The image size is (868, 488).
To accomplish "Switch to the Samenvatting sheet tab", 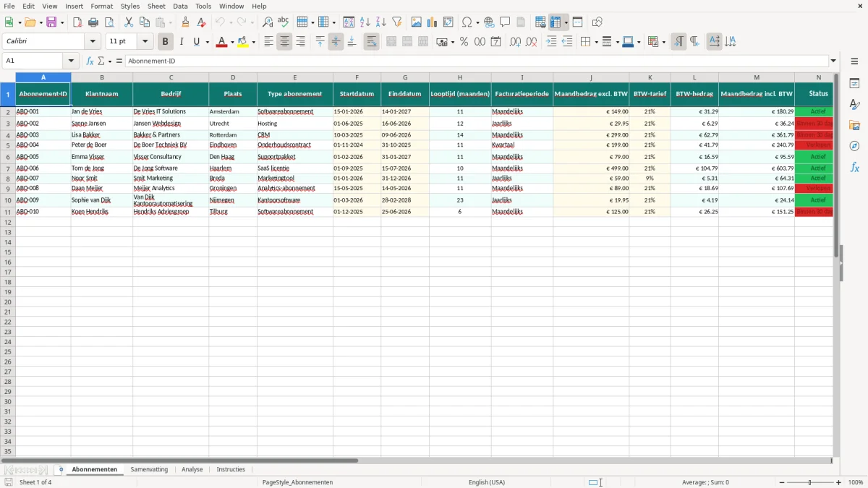I will 149,469.
